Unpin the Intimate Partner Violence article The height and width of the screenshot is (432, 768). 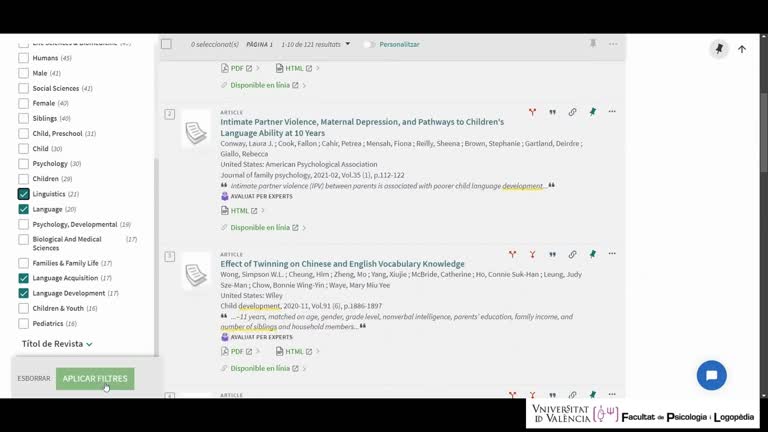(x=593, y=112)
